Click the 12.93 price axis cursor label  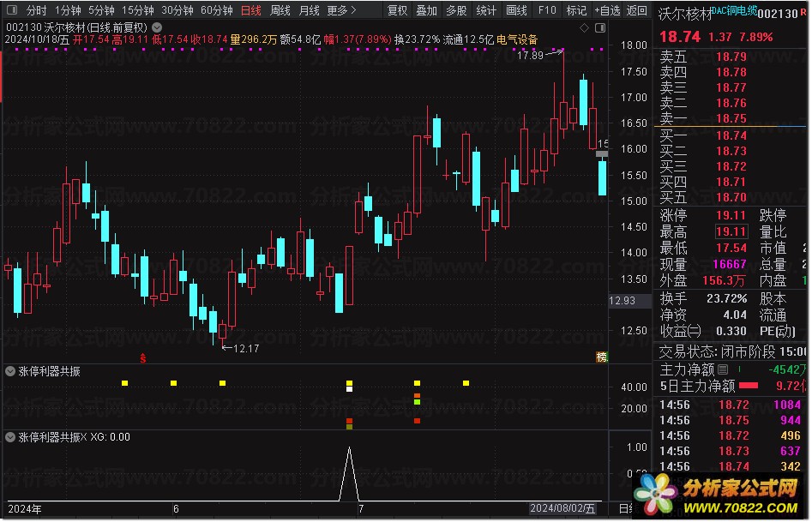(x=629, y=300)
